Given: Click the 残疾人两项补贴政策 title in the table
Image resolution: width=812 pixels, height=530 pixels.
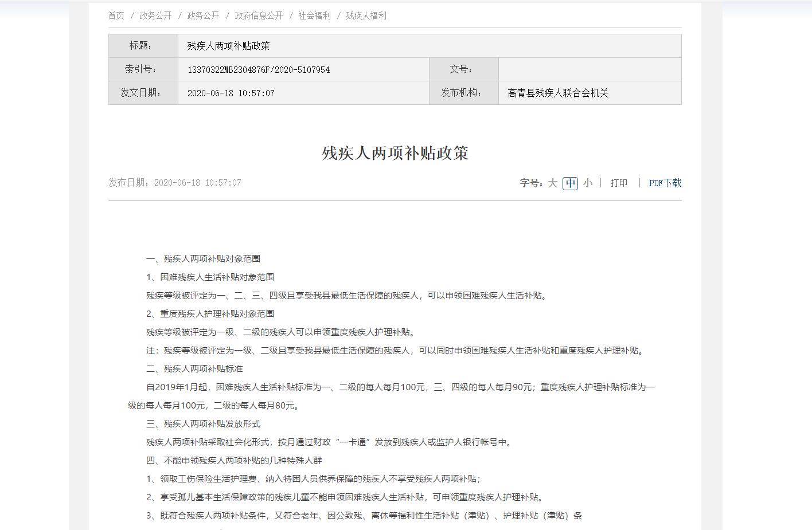Looking at the screenshot, I should pyautogui.click(x=228, y=46).
